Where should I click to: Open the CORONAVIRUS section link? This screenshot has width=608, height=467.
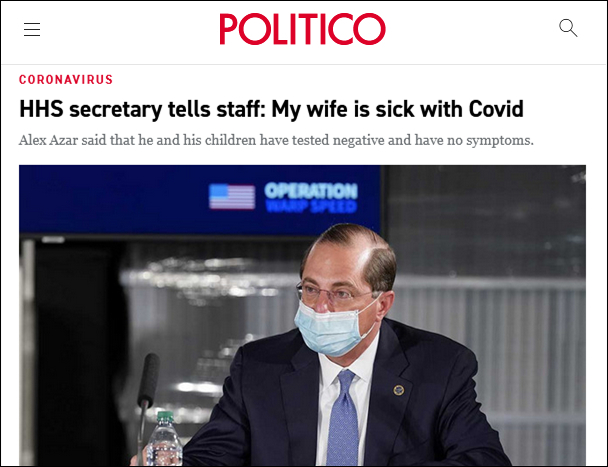pyautogui.click(x=66, y=80)
